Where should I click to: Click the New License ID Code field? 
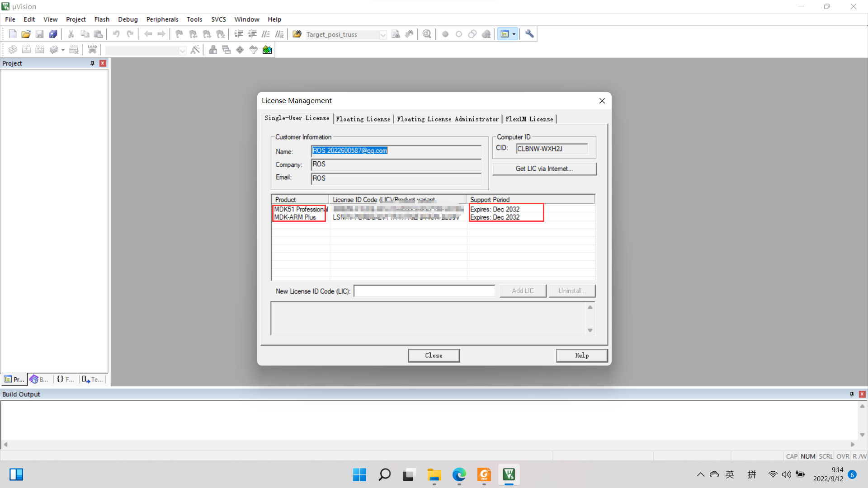click(424, 291)
